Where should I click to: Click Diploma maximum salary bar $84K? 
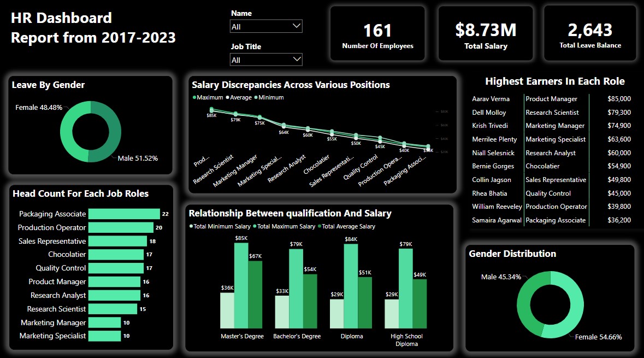pyautogui.click(x=351, y=286)
